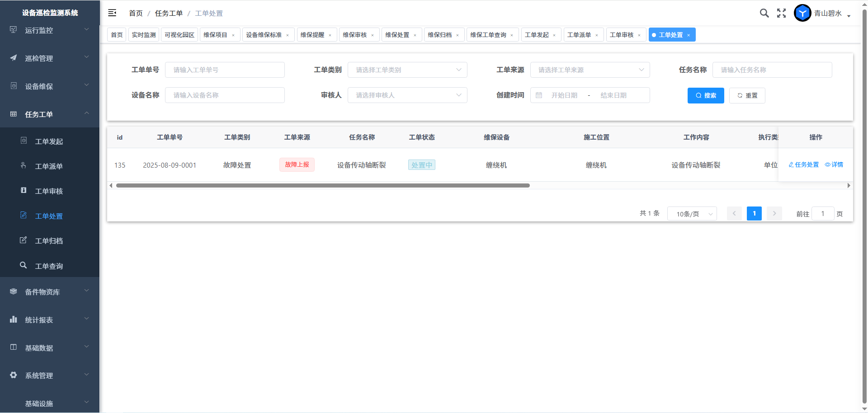Switch to the 可视化园区 tab

coord(179,35)
